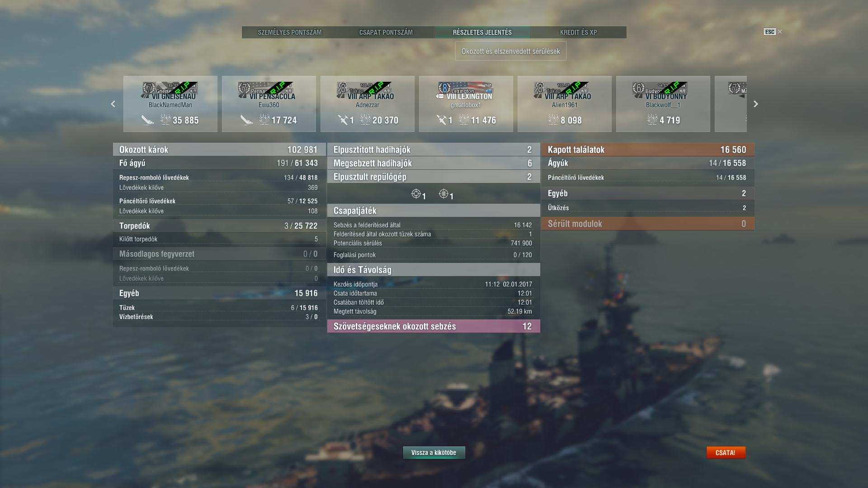Click Vissza a kikötőbe button
Screen dimensions: 868x488
pos(434,452)
